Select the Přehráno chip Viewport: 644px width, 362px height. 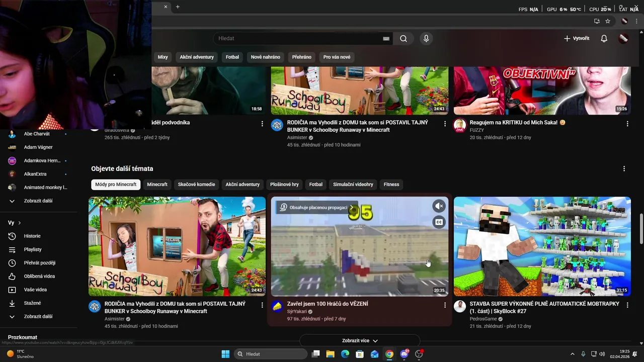(x=302, y=57)
